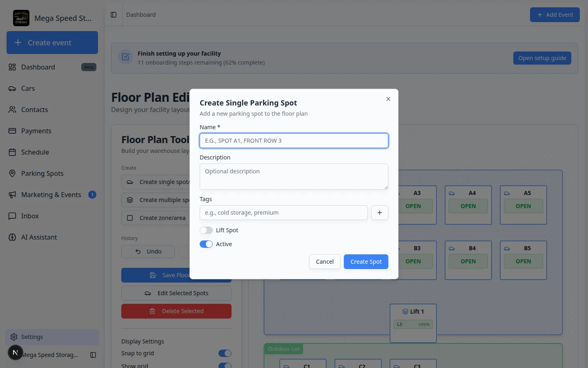This screenshot has height=368, width=588.
Task: Toggle the Show grid switch
Action: 225,366
